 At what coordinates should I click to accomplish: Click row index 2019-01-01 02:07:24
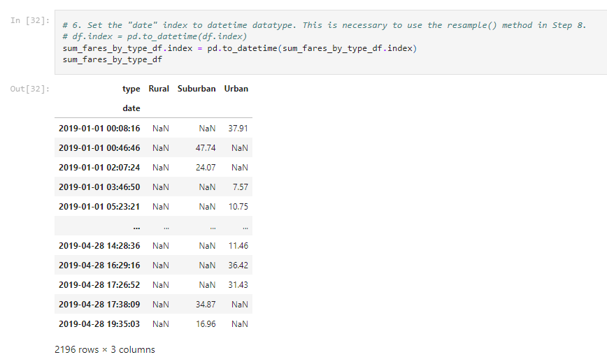pyautogui.click(x=99, y=168)
